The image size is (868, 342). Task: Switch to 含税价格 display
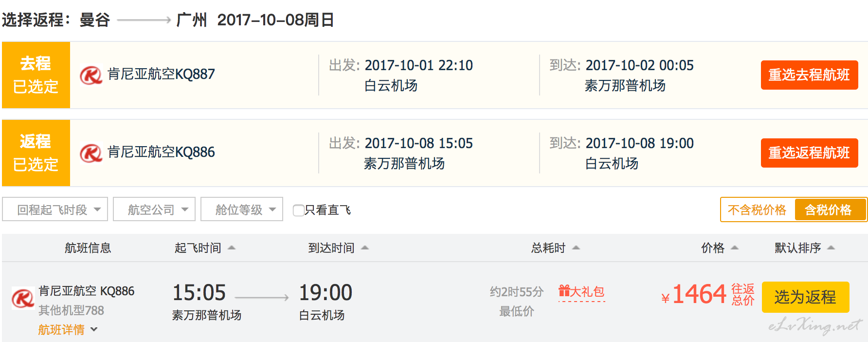point(830,210)
